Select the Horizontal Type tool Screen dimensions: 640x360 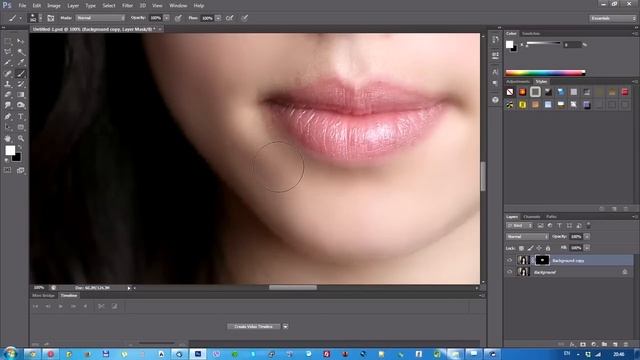coord(20,116)
